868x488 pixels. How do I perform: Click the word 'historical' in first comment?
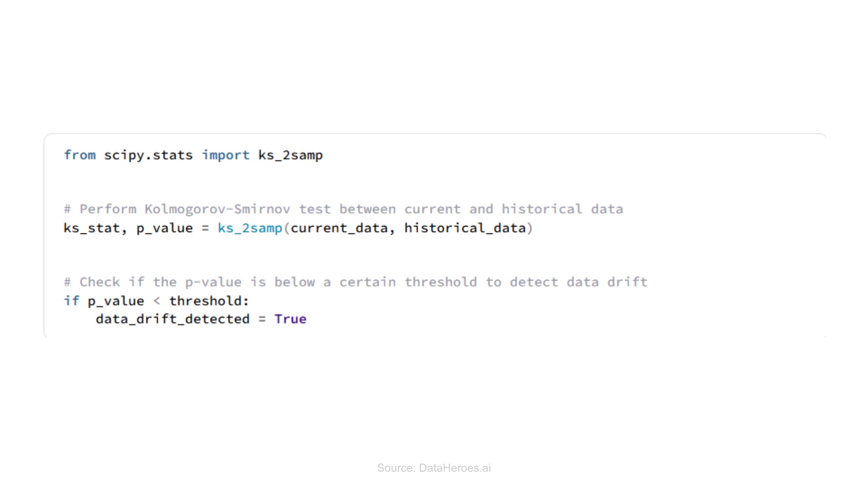click(542, 209)
